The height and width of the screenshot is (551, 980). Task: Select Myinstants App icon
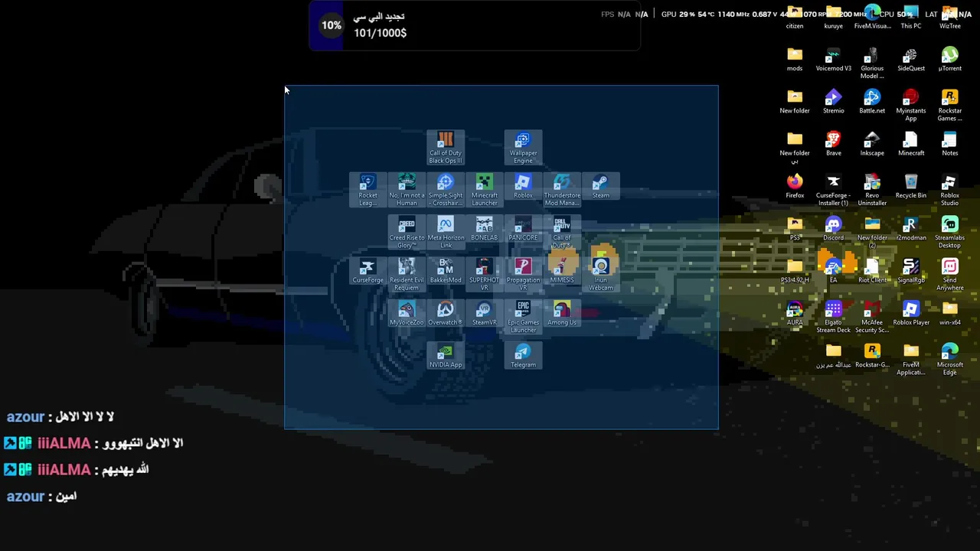tap(911, 105)
